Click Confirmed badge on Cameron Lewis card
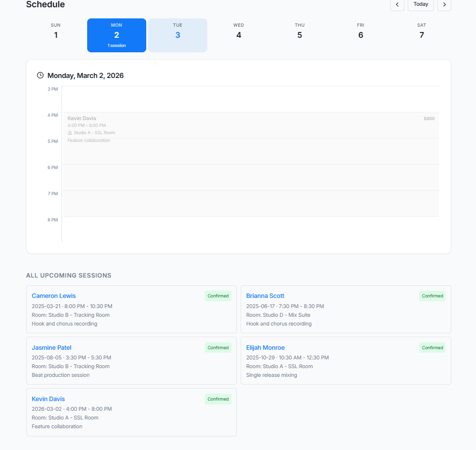This screenshot has width=476, height=450. pos(218,296)
